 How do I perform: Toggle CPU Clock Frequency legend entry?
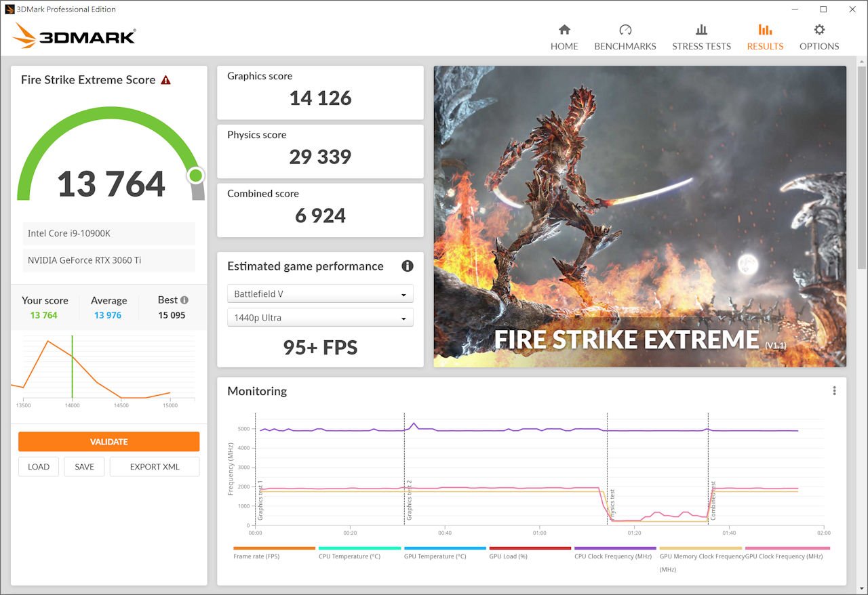pyautogui.click(x=615, y=553)
